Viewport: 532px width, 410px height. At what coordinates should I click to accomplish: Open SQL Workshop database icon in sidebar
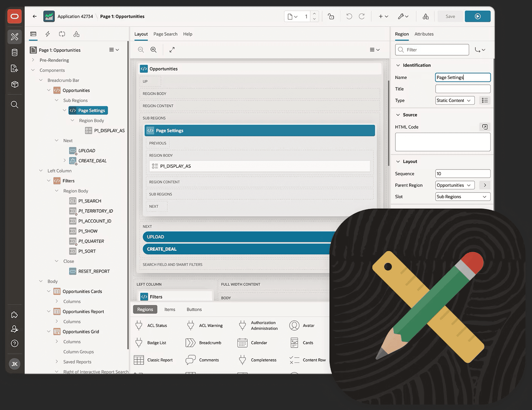15,53
